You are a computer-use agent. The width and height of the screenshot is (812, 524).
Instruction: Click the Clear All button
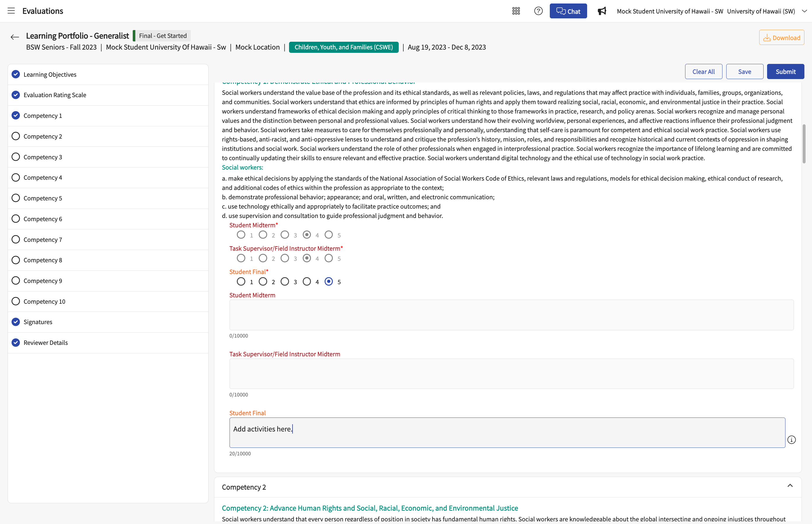coord(703,71)
